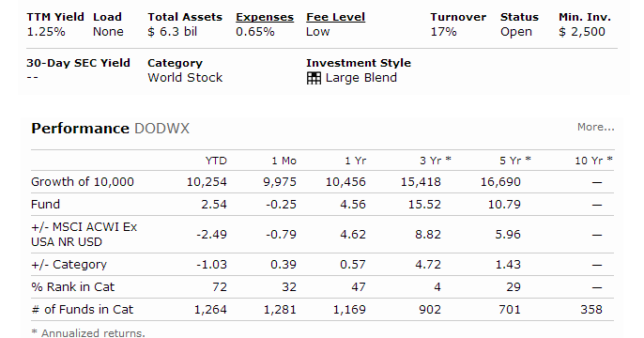Click the % Rank in Cat row label
Image resolution: width=644 pixels, height=338 pixels.
[72, 287]
